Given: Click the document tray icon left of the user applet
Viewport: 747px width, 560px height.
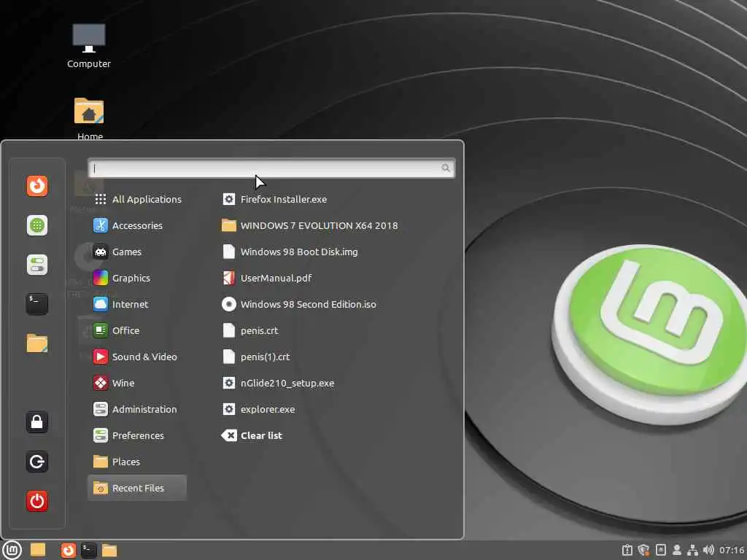Looking at the screenshot, I should point(661,550).
